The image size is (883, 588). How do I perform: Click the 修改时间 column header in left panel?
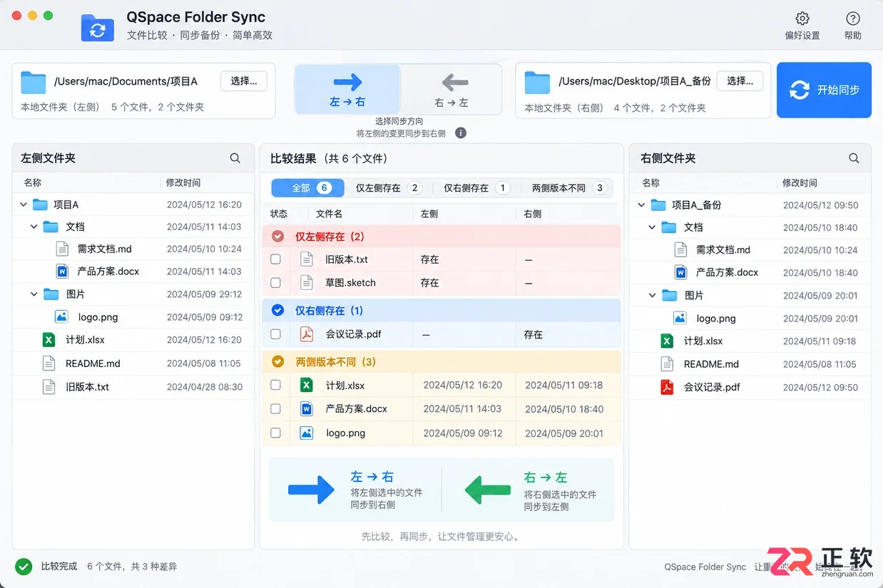point(183,182)
